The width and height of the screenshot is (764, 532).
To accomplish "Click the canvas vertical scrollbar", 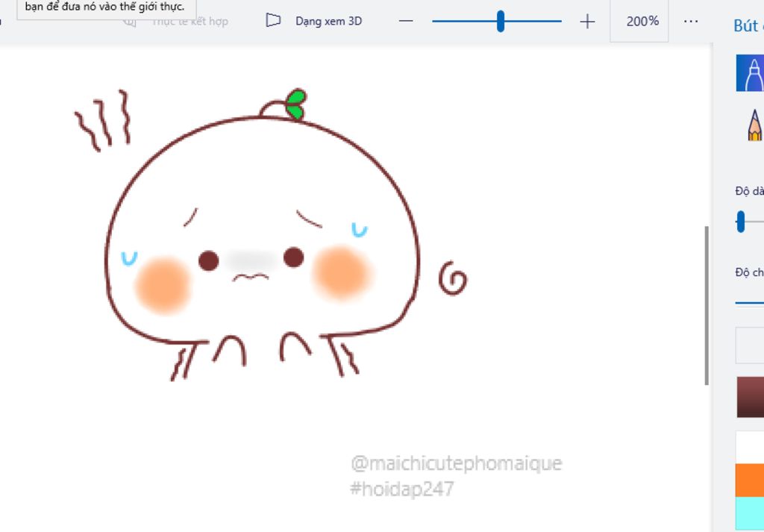I will click(707, 306).
